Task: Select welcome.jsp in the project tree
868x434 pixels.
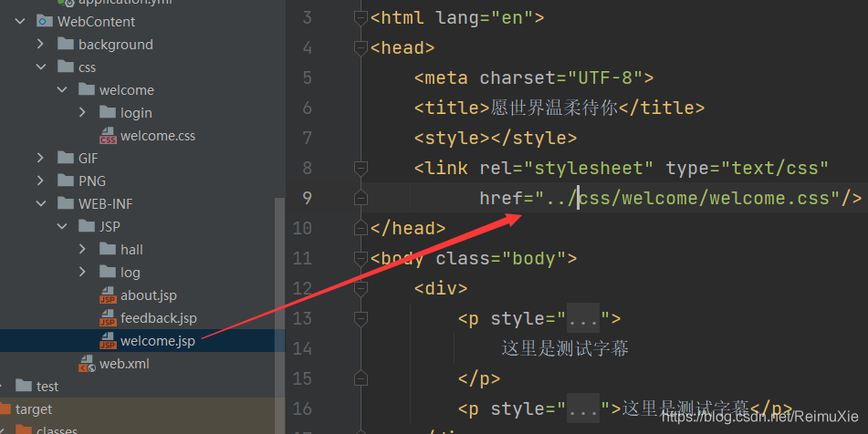Action: click(158, 341)
